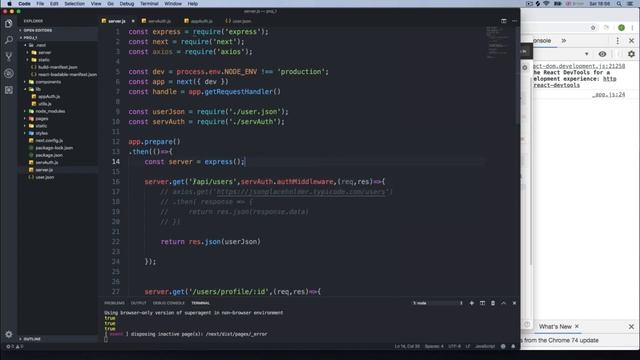Viewport: 640px width, 360px height.
Task: Split the terminal panel
Action: click(x=482, y=303)
